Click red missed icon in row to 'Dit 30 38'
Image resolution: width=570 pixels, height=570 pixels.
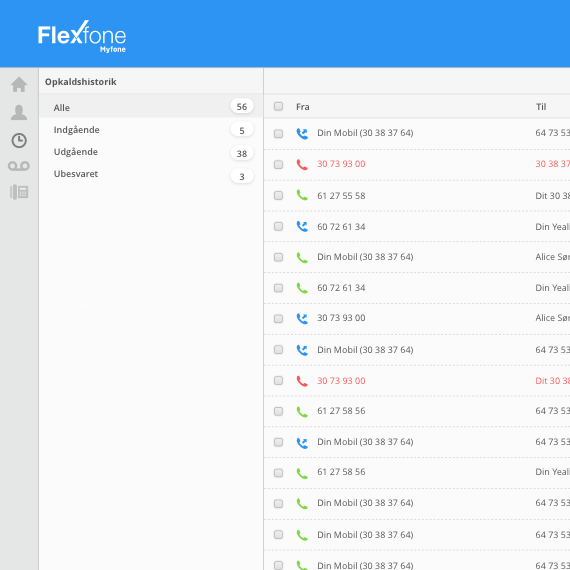point(302,381)
